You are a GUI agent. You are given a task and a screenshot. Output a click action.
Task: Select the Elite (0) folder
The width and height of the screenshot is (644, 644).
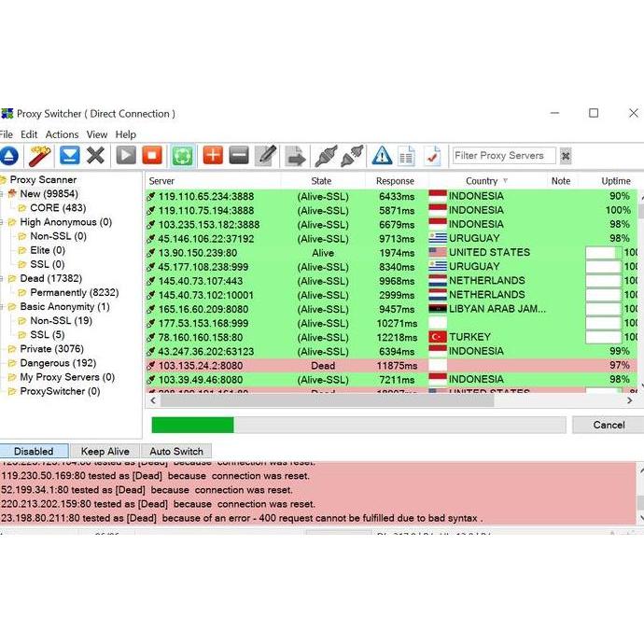(x=48, y=250)
